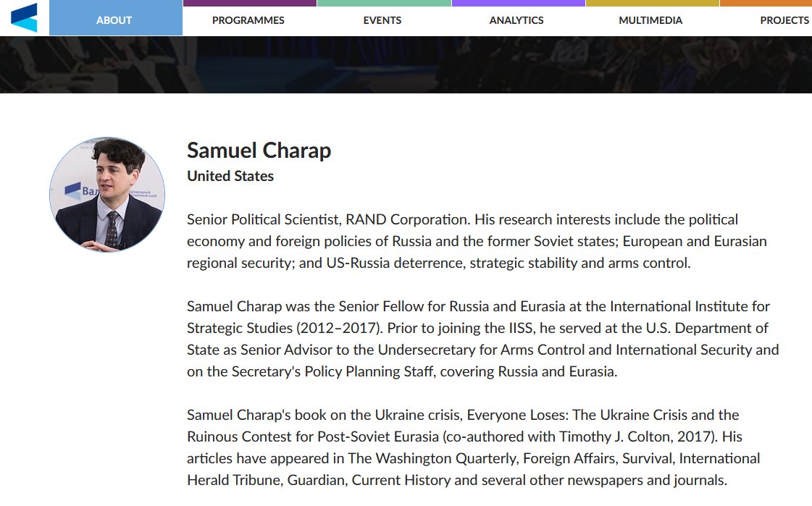Click the orange stripe above PROJECTS
This screenshot has width=812, height=506.
point(766,3)
